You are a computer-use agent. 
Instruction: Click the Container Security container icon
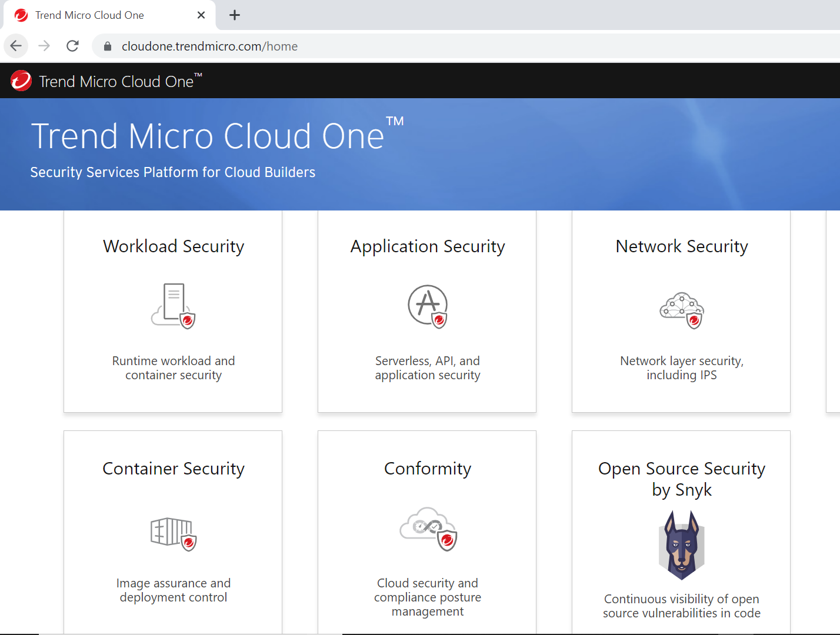tap(174, 534)
